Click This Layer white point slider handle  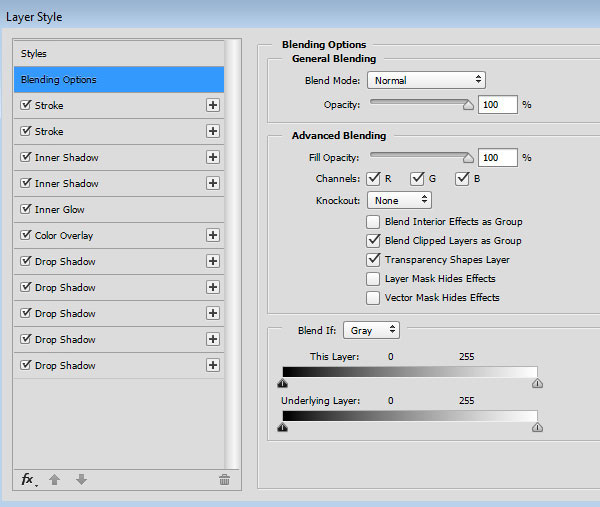pos(537,383)
